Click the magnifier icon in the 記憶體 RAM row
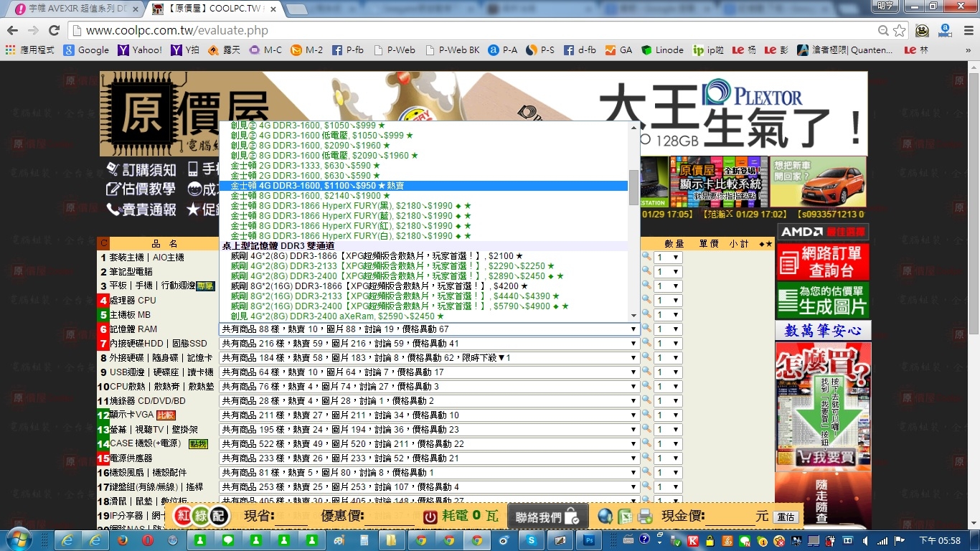Image resolution: width=980 pixels, height=551 pixels. pyautogui.click(x=646, y=329)
